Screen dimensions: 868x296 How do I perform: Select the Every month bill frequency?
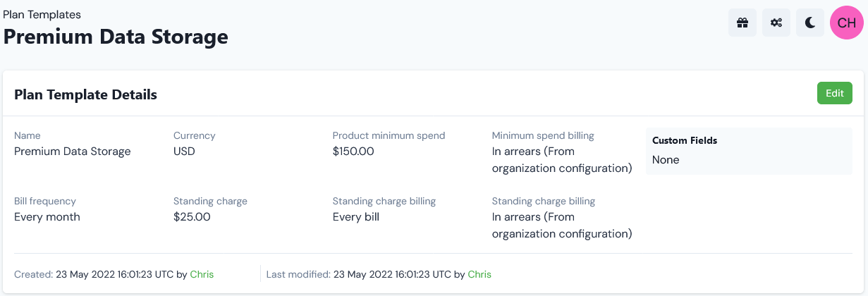tap(47, 216)
